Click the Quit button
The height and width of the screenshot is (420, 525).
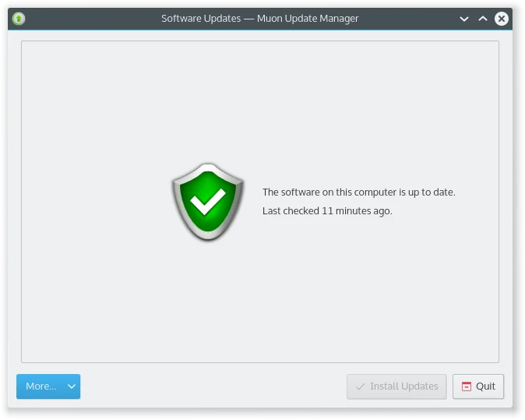tap(477, 386)
